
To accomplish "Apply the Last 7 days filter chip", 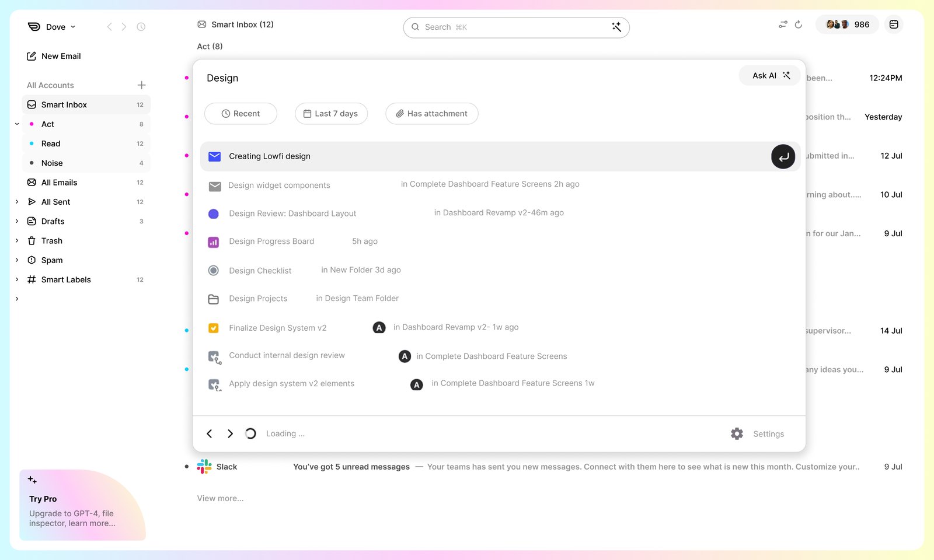I will point(331,114).
